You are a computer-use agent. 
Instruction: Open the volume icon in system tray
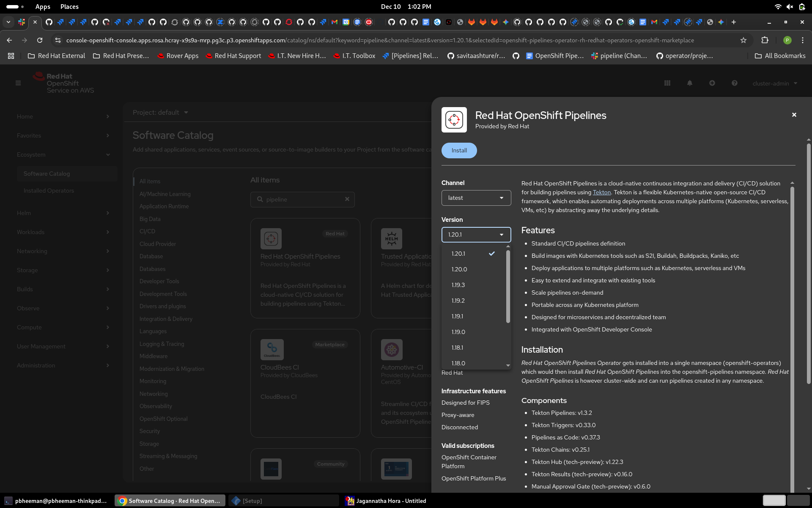tap(790, 7)
